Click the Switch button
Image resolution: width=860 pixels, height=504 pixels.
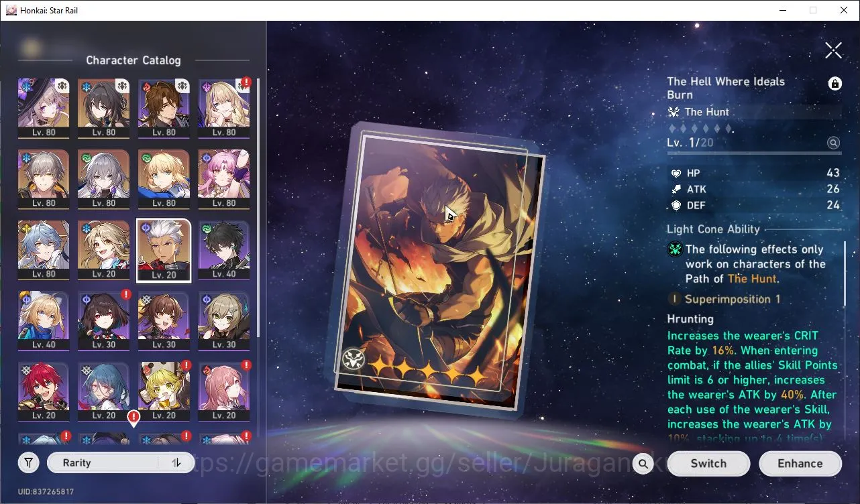tap(708, 463)
